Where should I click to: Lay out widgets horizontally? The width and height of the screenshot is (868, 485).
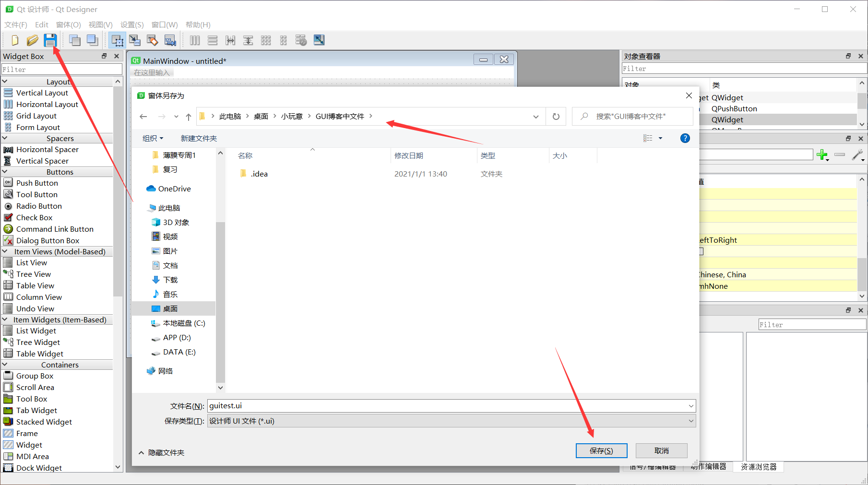195,40
